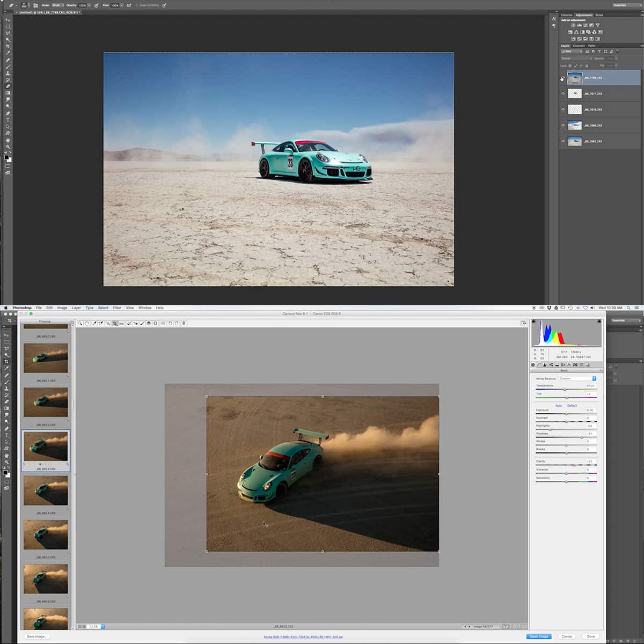The image size is (644, 644).
Task: Hide the _88_7871.CR2 layer
Action: pyautogui.click(x=563, y=93)
